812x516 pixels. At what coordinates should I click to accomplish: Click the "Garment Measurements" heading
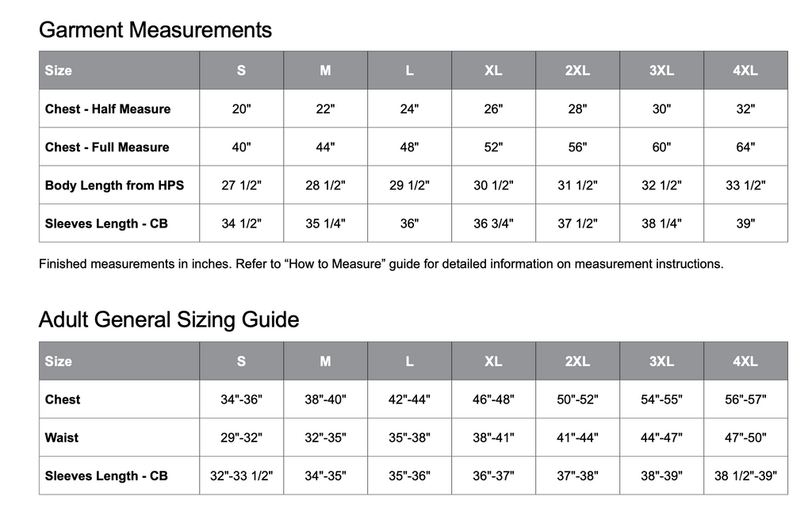click(x=155, y=30)
